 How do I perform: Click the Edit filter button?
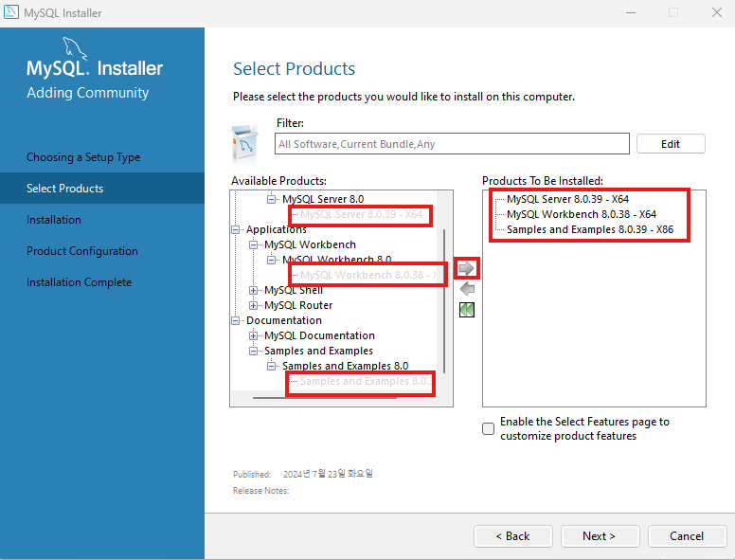671,144
